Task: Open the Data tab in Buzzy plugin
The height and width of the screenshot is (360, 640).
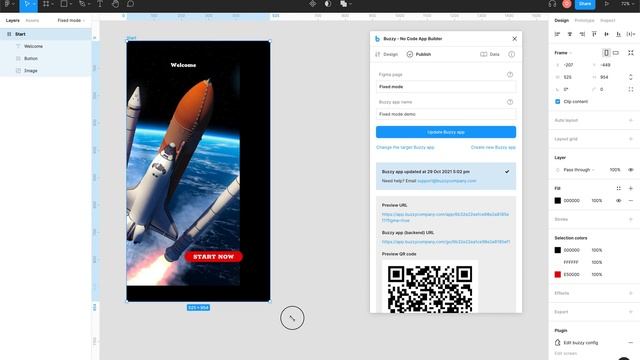Action: pyautogui.click(x=490, y=54)
